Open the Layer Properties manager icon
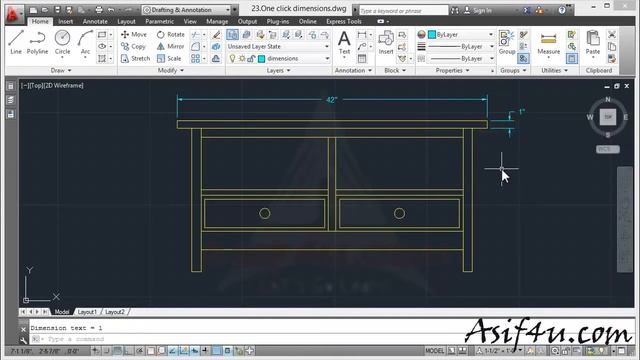The width and height of the screenshot is (640, 360). click(x=233, y=35)
